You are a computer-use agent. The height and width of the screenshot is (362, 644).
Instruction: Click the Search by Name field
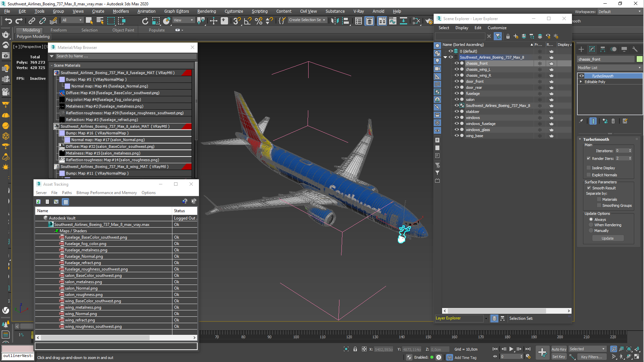click(125, 56)
